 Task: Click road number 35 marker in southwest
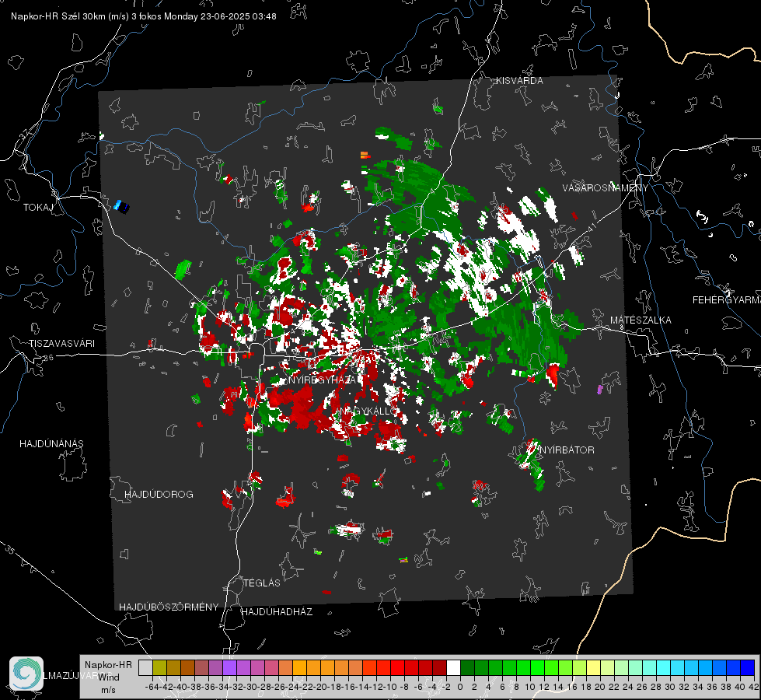(10, 549)
